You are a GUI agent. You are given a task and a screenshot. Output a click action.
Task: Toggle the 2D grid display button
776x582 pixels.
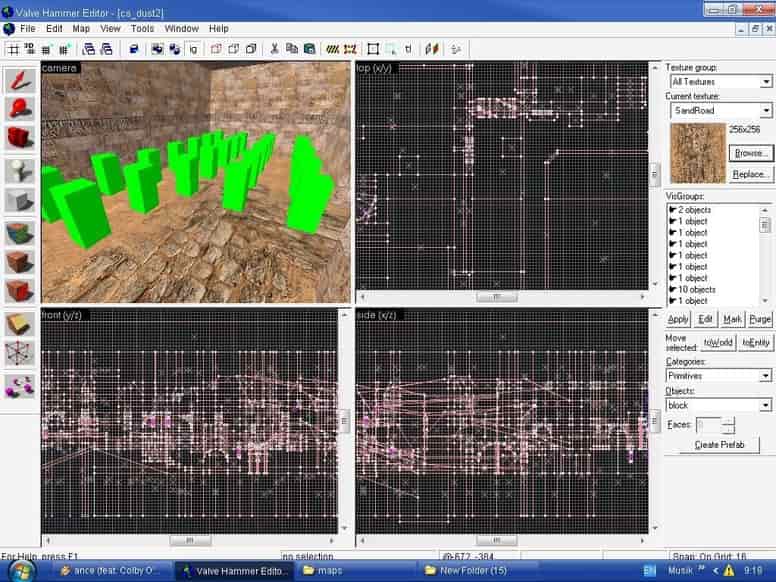coord(13,49)
